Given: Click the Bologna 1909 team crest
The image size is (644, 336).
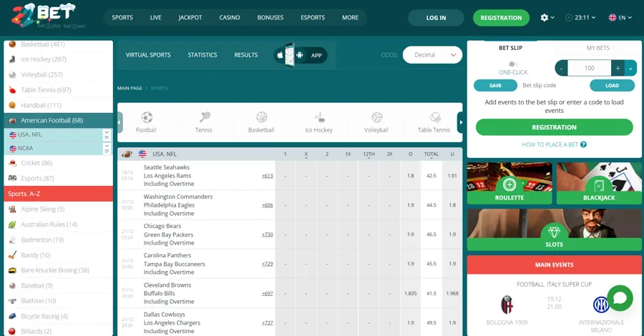Looking at the screenshot, I should (507, 305).
